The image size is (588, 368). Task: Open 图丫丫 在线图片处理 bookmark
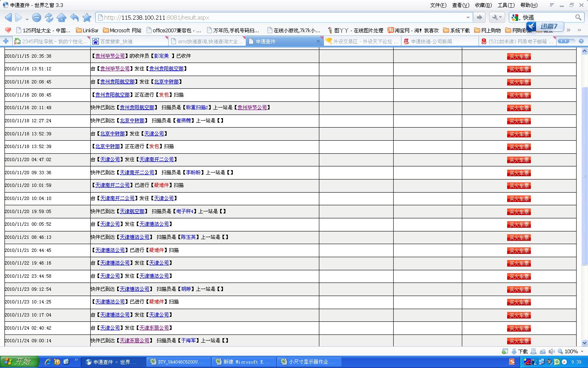pos(355,30)
